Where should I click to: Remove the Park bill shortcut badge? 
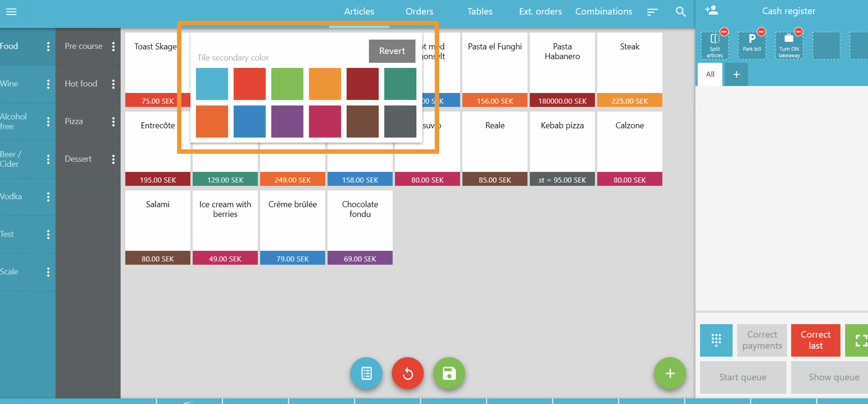[761, 32]
